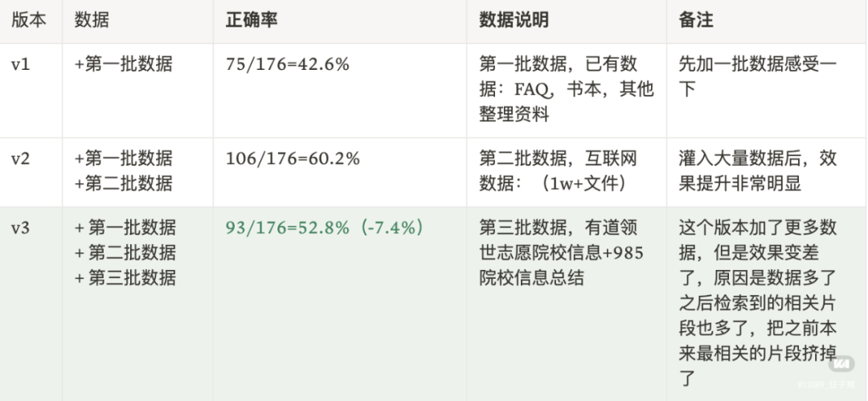Click the v1 version cell
868x401 pixels.
click(x=21, y=64)
